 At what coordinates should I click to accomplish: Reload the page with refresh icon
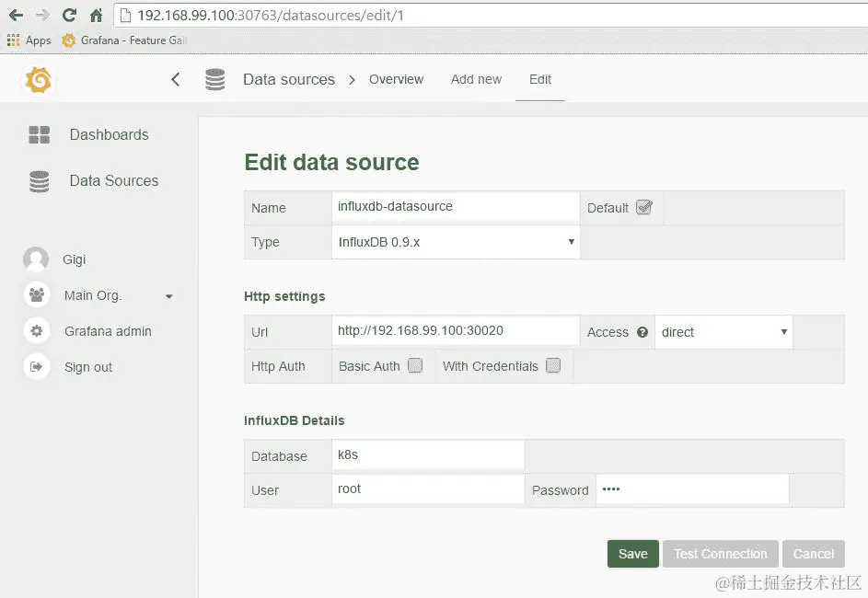point(69,15)
